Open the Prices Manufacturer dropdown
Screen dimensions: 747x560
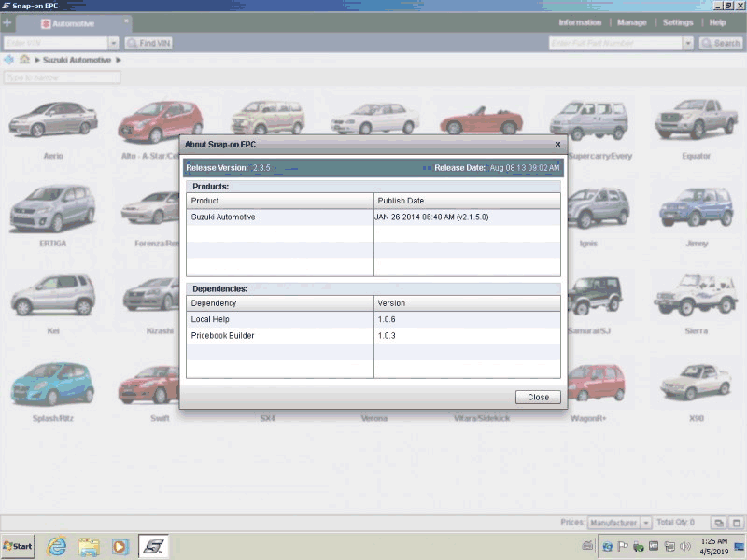(x=619, y=523)
